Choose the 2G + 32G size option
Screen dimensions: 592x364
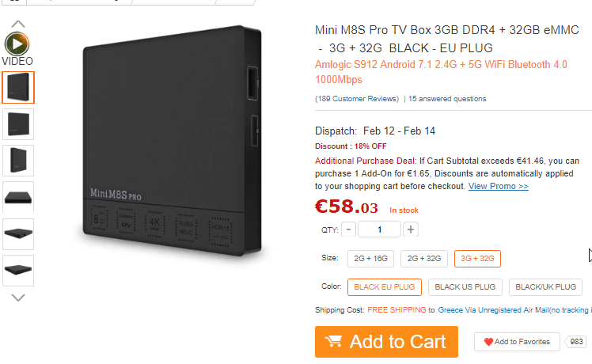[424, 259]
